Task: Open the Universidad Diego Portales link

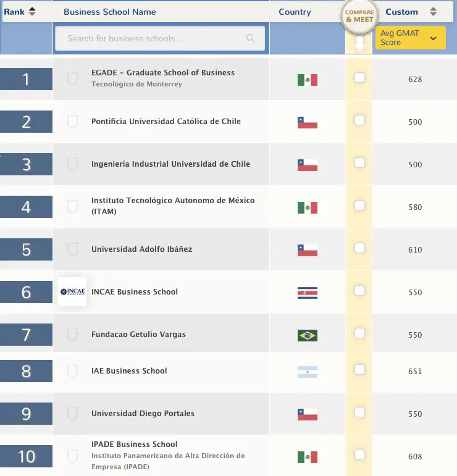Action: point(143,414)
